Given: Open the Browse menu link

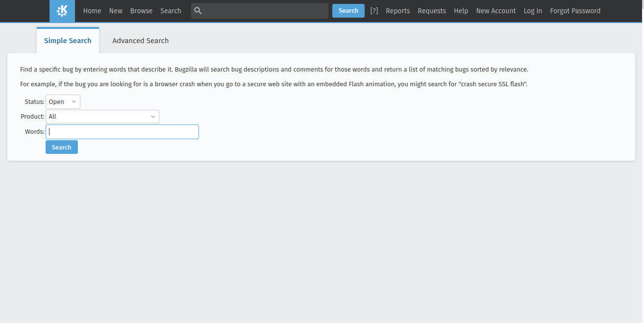Looking at the screenshot, I should [x=141, y=11].
